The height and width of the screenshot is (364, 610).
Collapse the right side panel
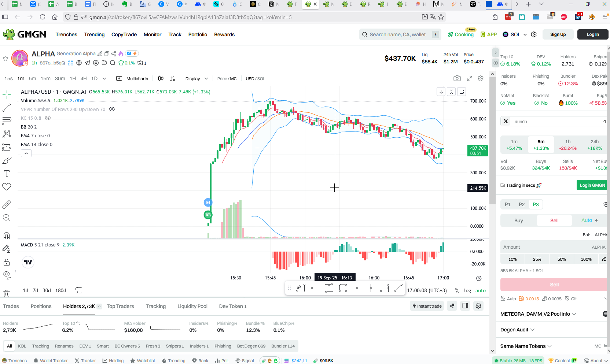(495, 53)
